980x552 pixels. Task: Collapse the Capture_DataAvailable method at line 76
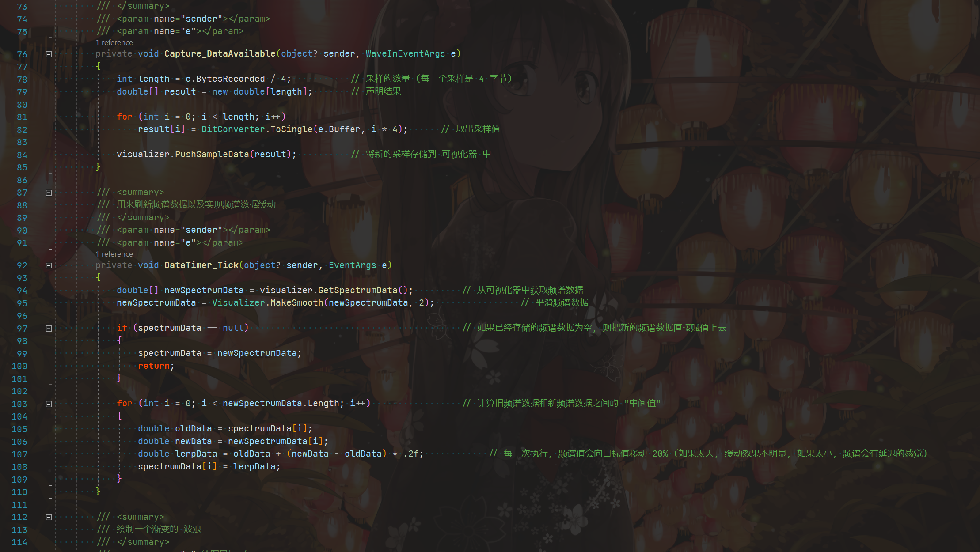[x=49, y=54]
